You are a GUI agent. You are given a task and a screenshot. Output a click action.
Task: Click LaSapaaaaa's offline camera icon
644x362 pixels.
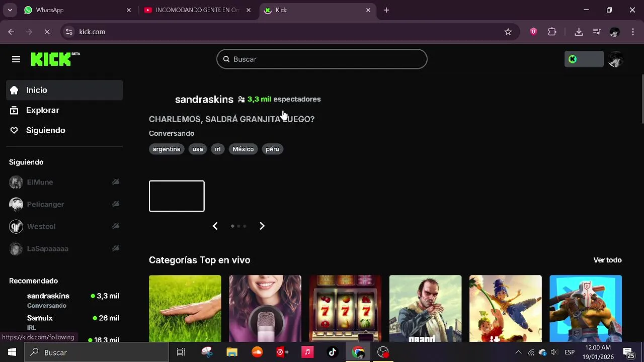116,248
